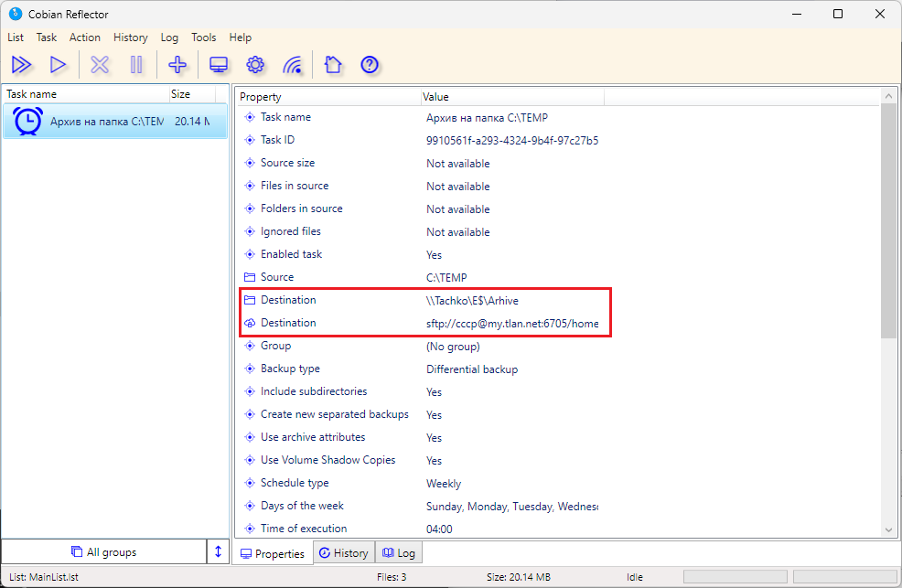The height and width of the screenshot is (588, 902).
Task: Click the monitor icon in toolbar
Action: pyautogui.click(x=219, y=65)
